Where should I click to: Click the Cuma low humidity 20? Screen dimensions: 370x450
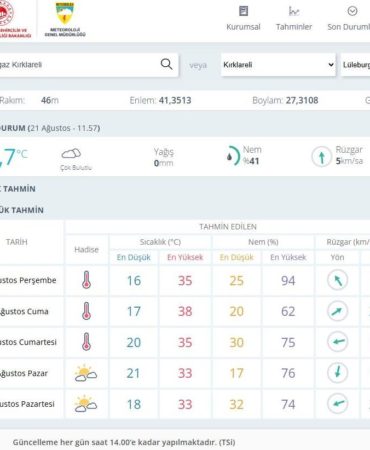pyautogui.click(x=236, y=311)
